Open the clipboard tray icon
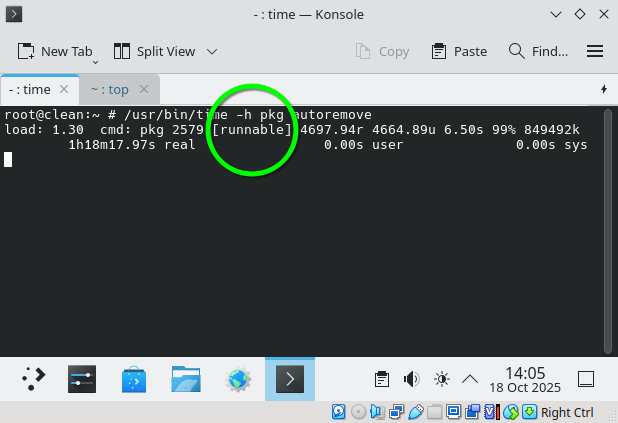The width and height of the screenshot is (618, 423). pyautogui.click(x=381, y=379)
